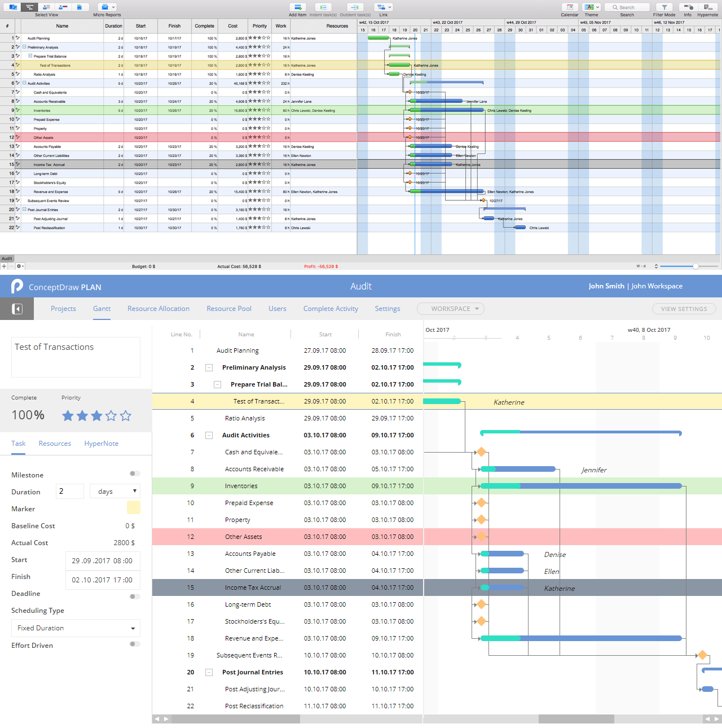Click the Duration value input field
The width and height of the screenshot is (722, 728).
pos(70,492)
